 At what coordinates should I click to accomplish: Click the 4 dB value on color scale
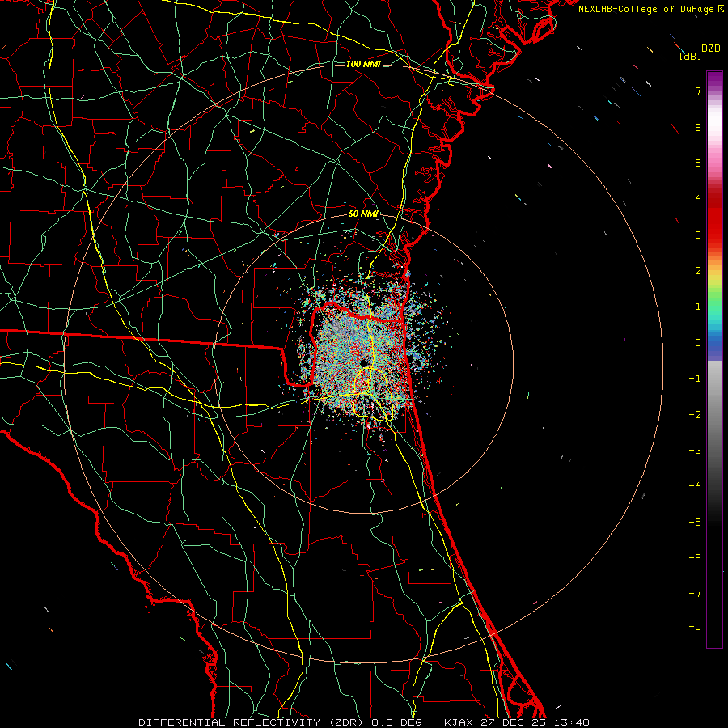click(x=698, y=199)
